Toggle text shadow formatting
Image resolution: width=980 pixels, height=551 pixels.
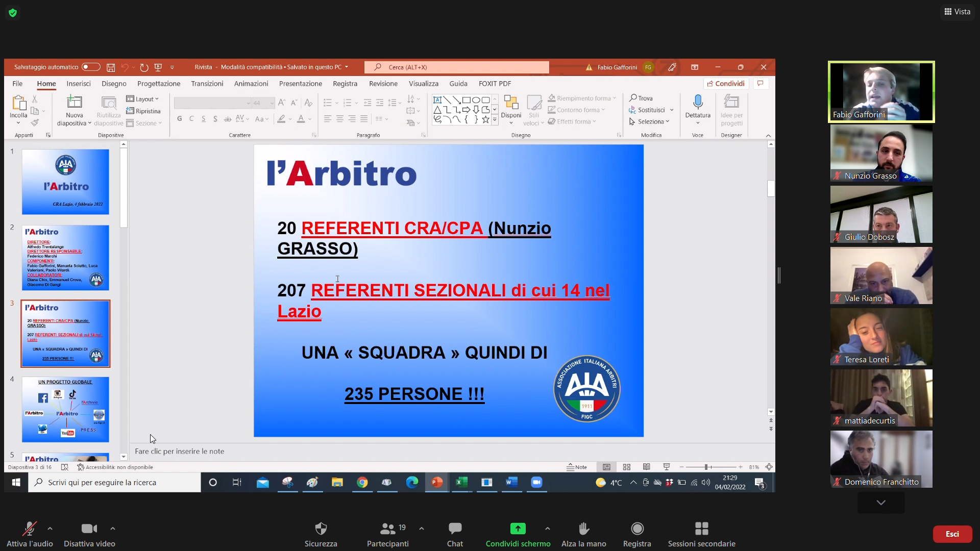pyautogui.click(x=215, y=119)
